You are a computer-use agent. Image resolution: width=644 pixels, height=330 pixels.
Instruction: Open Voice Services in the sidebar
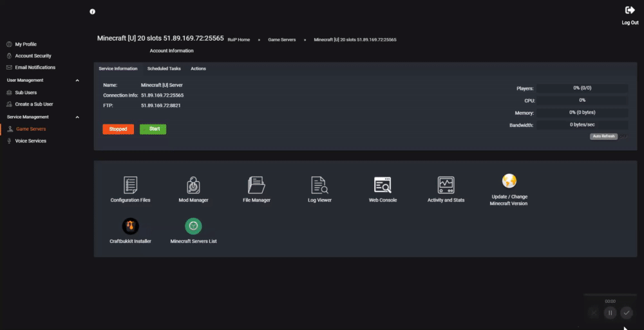click(30, 141)
